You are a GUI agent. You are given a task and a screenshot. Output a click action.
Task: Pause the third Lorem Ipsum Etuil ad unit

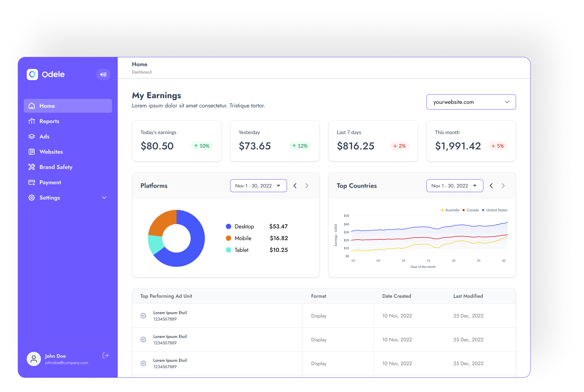tap(144, 364)
